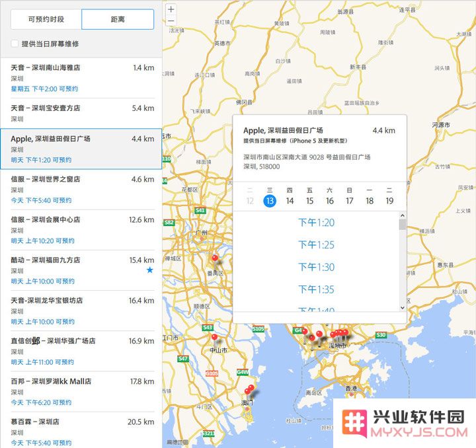Click the blue star favorite icon

point(149,270)
